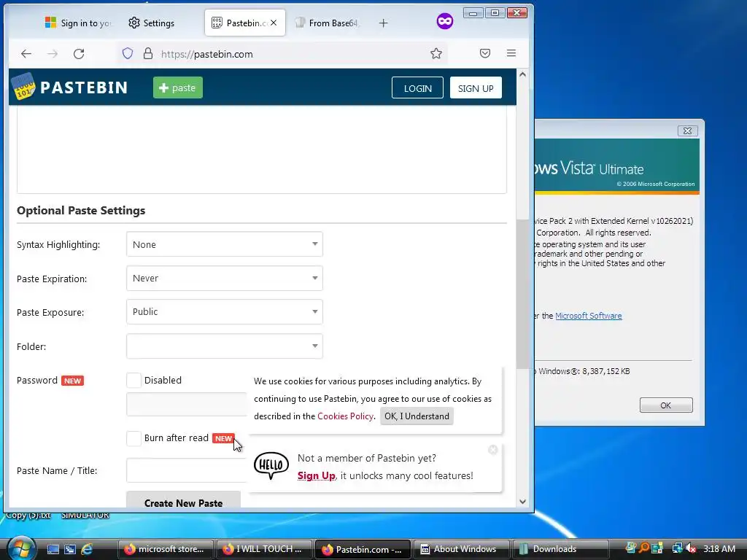Click the SIGN UP header button

coord(476,88)
